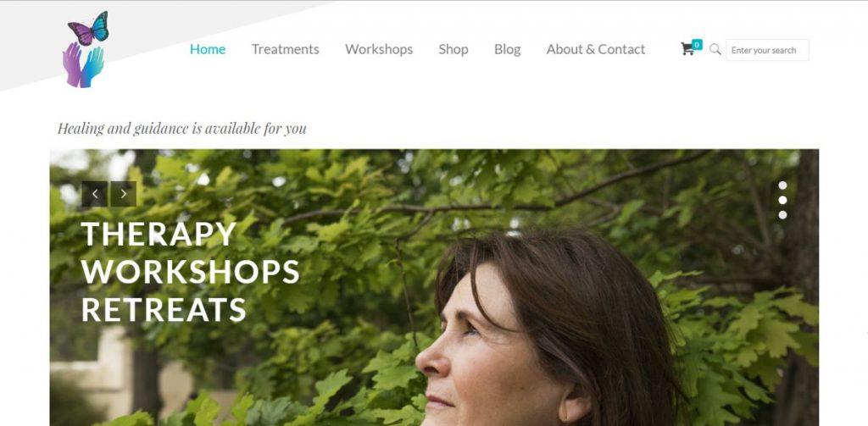Go to the Shop page
Screen dimensions: 868x426
pos(453,49)
